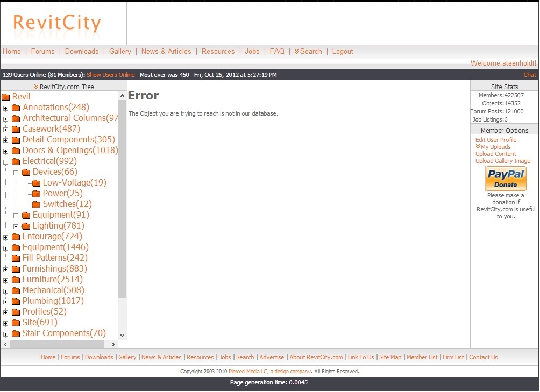Click the chevron icon beside My Uploads

[x=478, y=147]
